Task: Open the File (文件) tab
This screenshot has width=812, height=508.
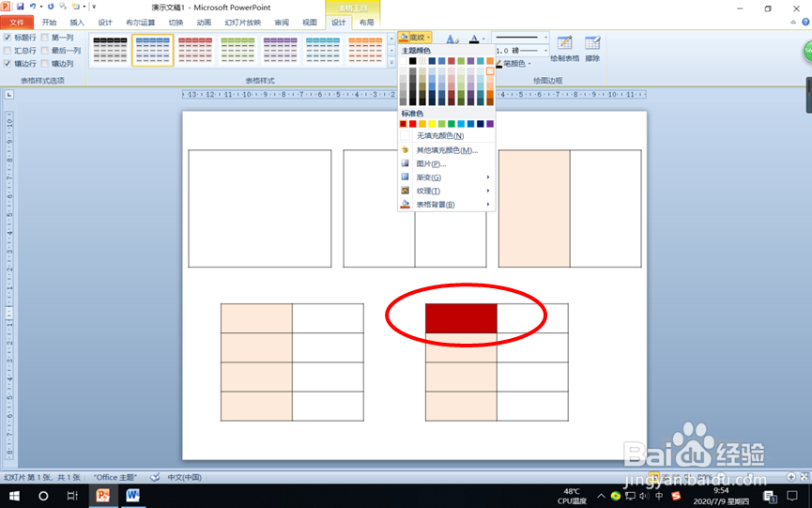Action: (x=17, y=23)
